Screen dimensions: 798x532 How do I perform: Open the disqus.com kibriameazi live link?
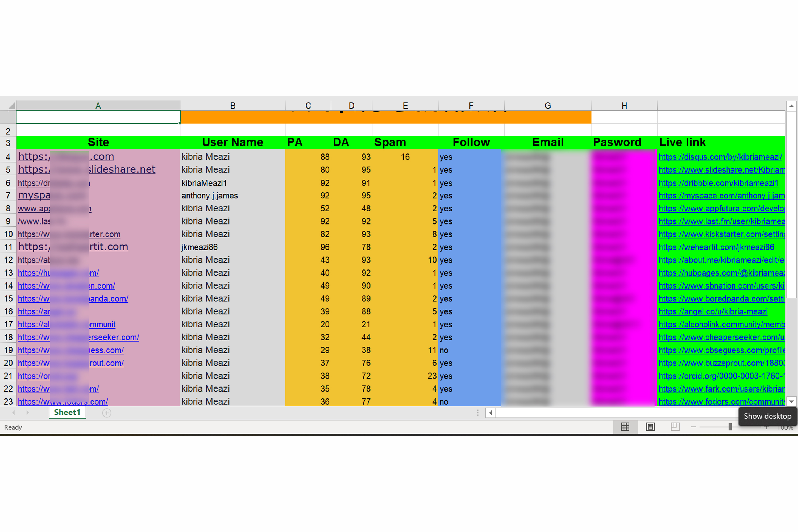tap(720, 157)
